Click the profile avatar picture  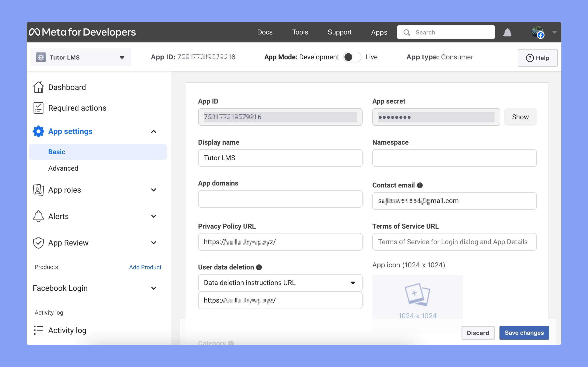[x=538, y=32]
